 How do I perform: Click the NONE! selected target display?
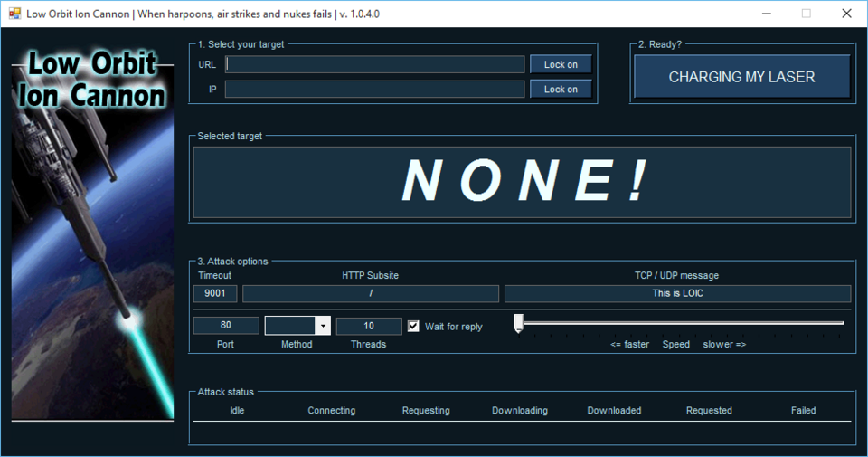click(522, 182)
